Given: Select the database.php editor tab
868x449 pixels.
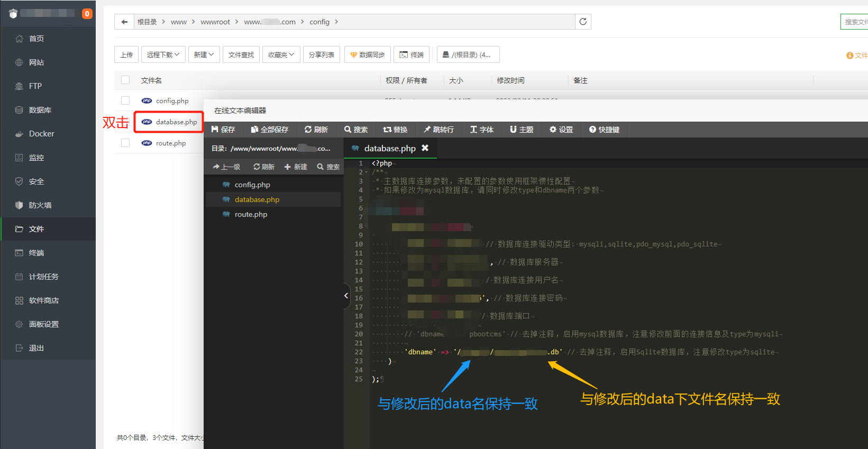Looking at the screenshot, I should (x=390, y=149).
